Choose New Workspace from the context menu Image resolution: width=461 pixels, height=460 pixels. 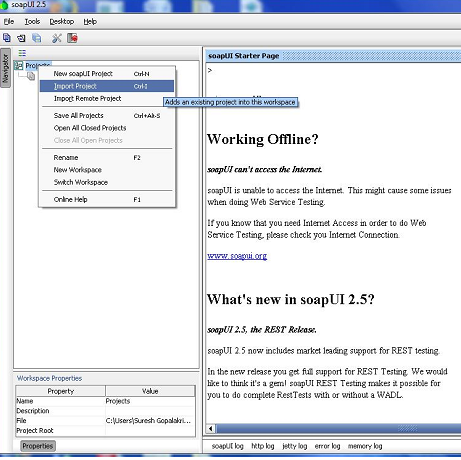[107, 170]
